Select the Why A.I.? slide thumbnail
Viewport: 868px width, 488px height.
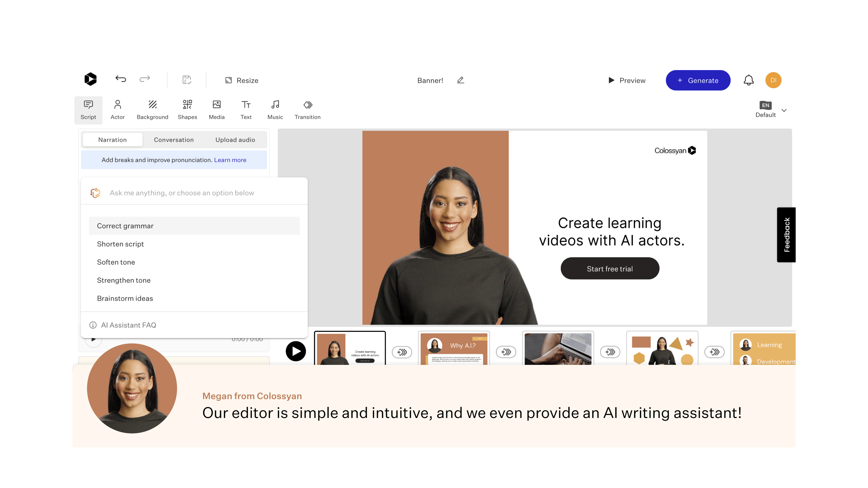coord(453,348)
